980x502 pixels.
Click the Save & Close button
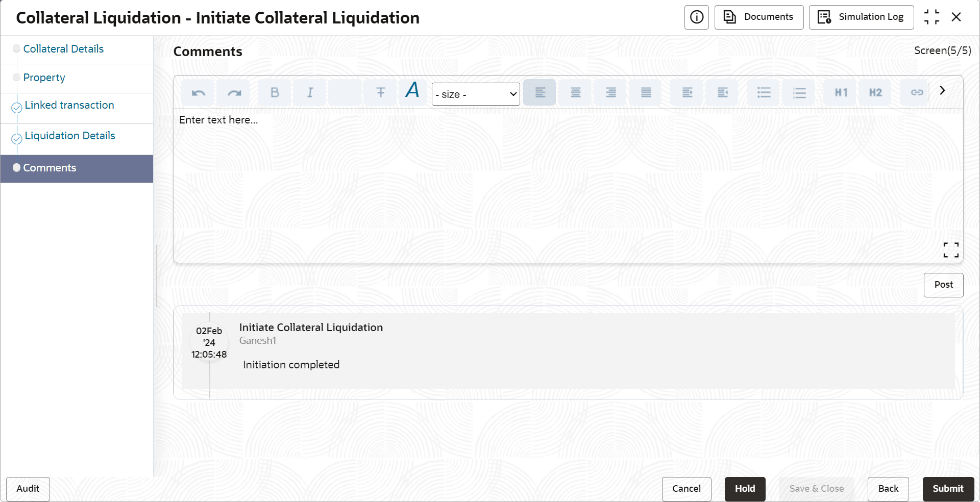click(x=817, y=489)
